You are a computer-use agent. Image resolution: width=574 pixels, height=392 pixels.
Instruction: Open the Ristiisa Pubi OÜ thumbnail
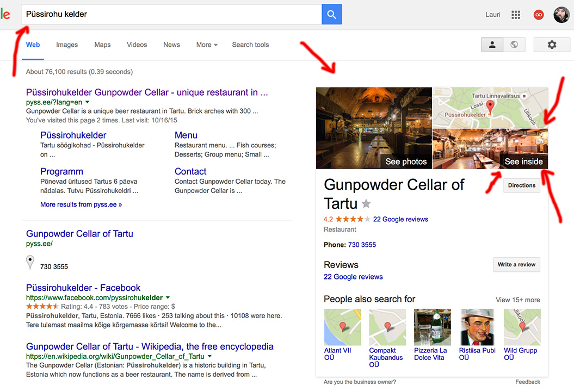click(x=477, y=327)
